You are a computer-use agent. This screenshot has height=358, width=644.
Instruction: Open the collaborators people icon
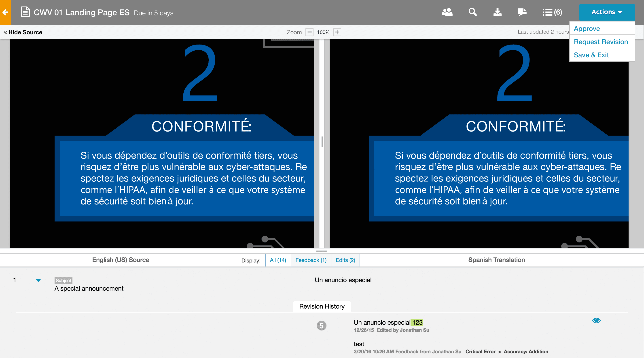coord(447,12)
